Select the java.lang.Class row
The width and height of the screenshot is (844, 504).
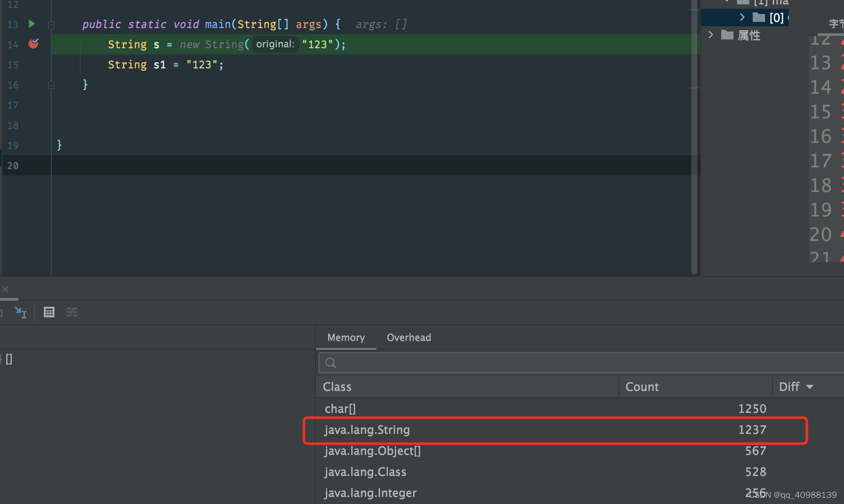(x=580, y=472)
